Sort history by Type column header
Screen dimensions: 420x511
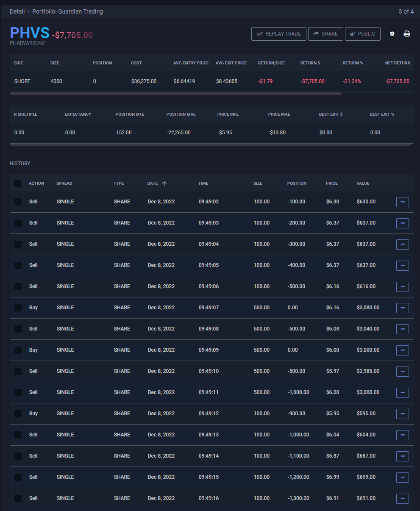point(119,183)
